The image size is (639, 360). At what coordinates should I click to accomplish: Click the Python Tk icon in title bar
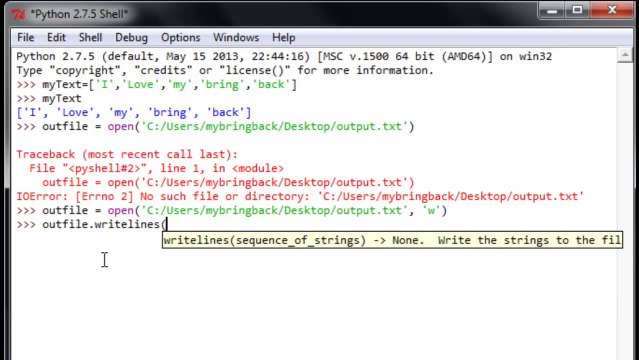point(19,15)
